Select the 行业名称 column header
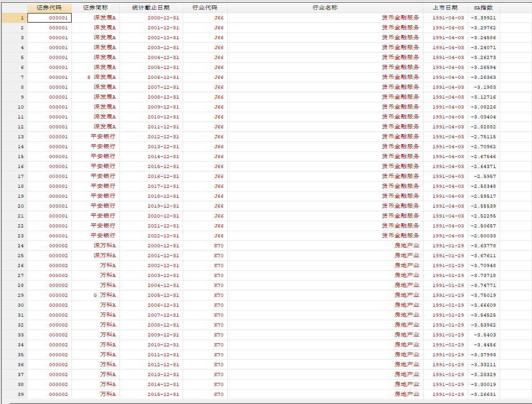532x404 pixels. coord(325,8)
